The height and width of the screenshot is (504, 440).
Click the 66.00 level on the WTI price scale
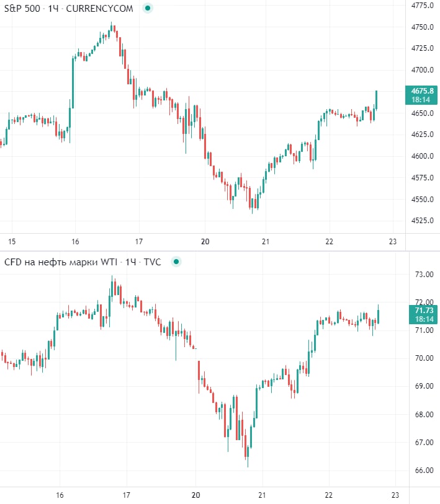[424, 471]
